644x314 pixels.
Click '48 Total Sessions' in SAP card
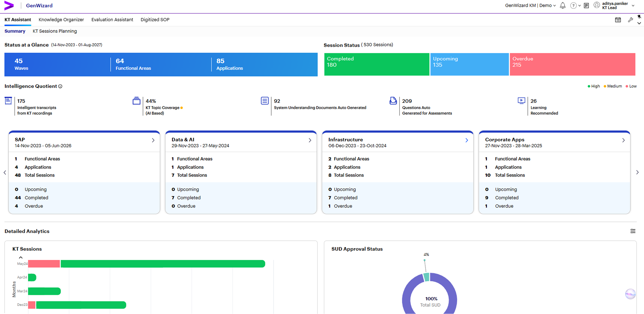(35, 175)
